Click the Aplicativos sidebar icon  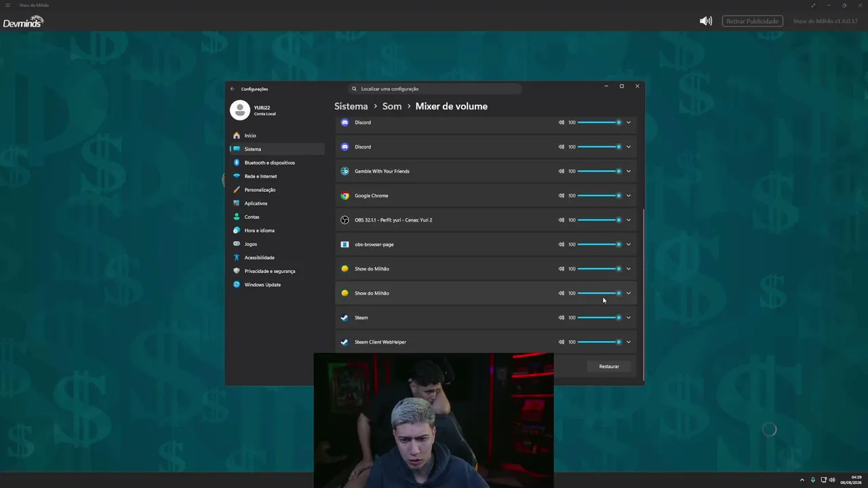[x=237, y=203]
